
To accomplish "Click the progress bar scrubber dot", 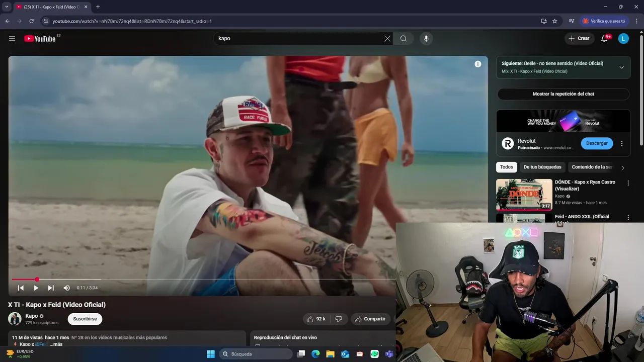I will (x=37, y=280).
